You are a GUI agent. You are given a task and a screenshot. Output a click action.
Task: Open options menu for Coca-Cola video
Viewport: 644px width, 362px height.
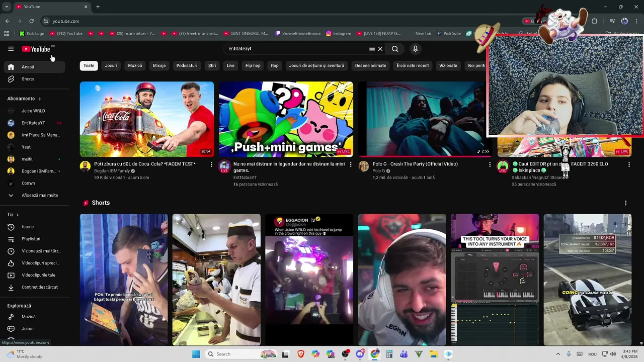[211, 164]
